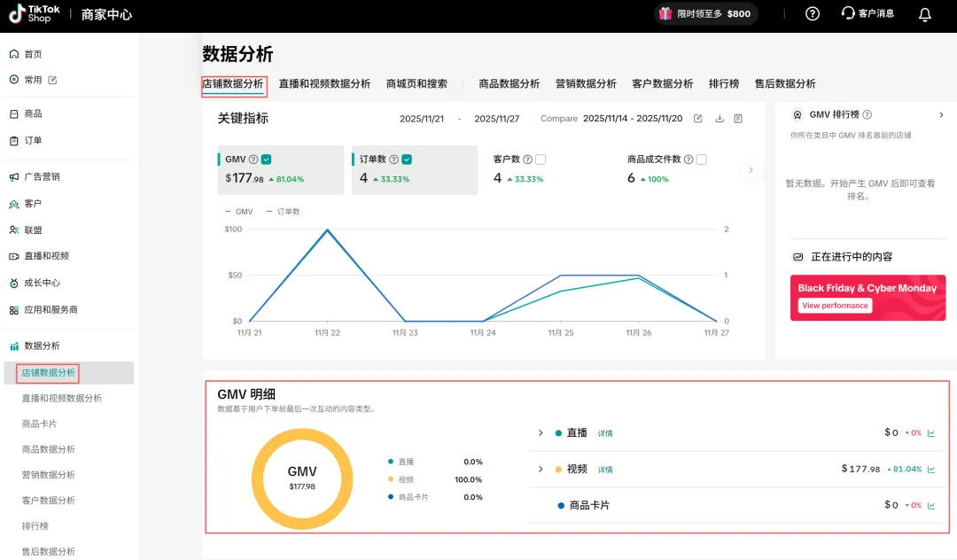Viewport: 957px width, 560px height.
Task: Click the edit icon beside Compare date range
Action: click(698, 119)
